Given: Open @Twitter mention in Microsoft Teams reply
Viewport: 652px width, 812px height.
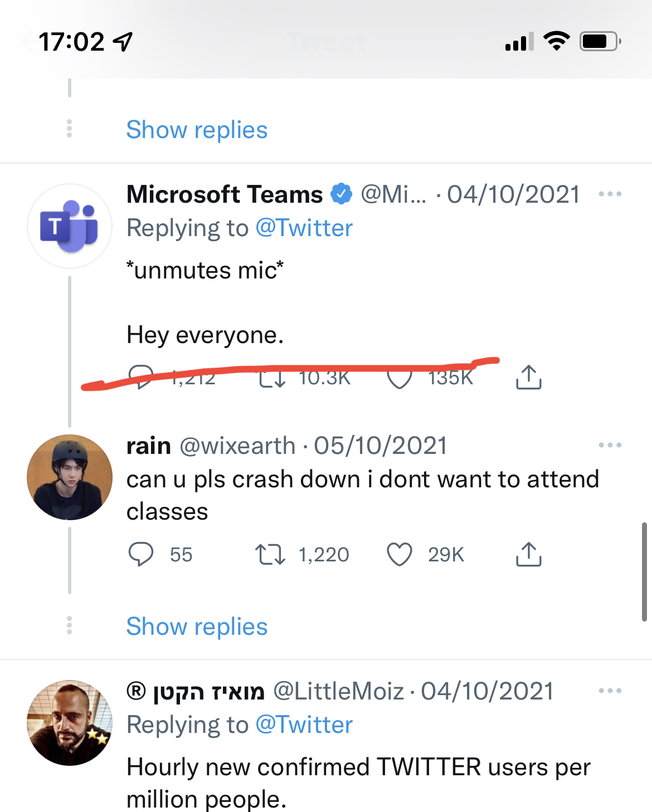Looking at the screenshot, I should pos(304,228).
